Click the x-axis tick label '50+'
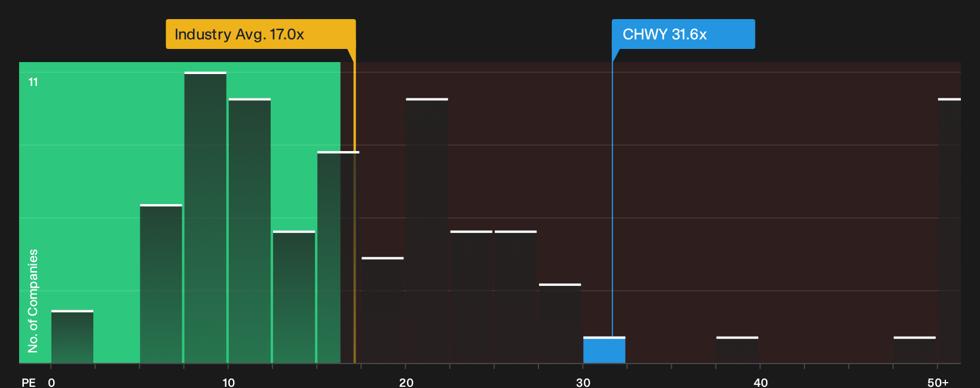 (x=938, y=382)
